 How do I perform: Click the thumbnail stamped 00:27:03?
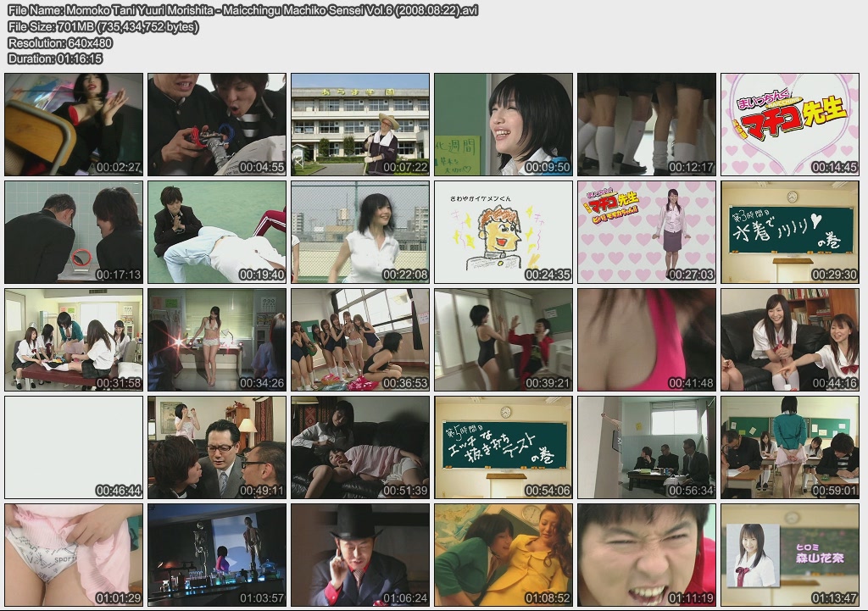647,232
